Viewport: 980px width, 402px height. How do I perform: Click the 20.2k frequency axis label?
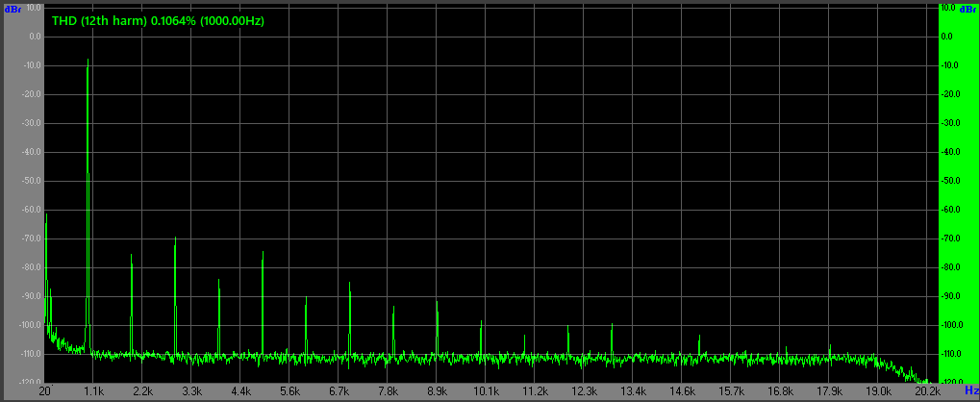coord(927,391)
